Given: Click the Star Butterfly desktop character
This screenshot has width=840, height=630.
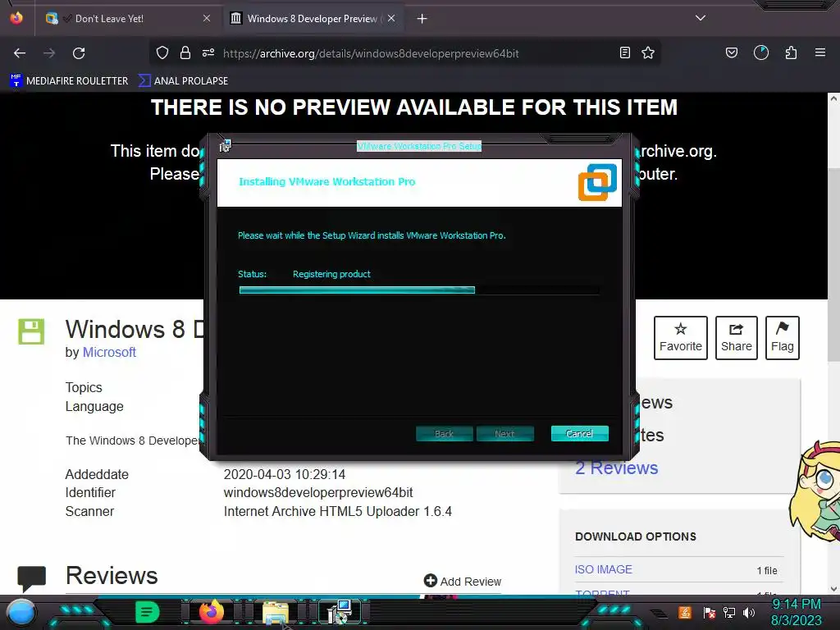Looking at the screenshot, I should pyautogui.click(x=815, y=491).
